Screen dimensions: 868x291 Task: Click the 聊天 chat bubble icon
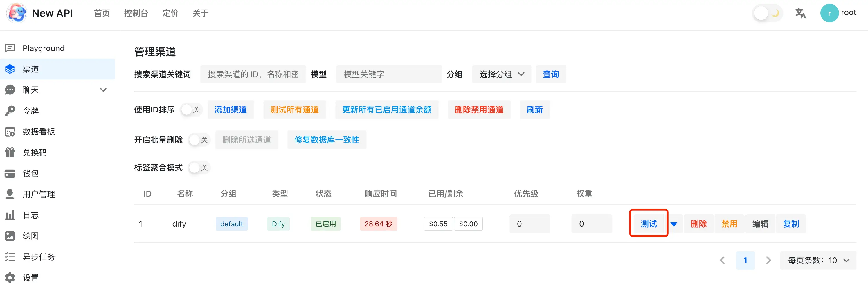click(x=10, y=90)
